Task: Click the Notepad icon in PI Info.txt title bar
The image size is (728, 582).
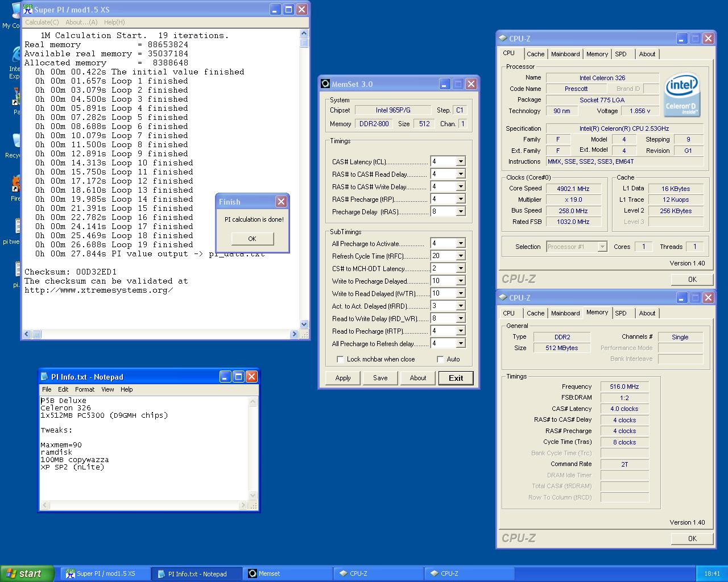Action: (44, 376)
